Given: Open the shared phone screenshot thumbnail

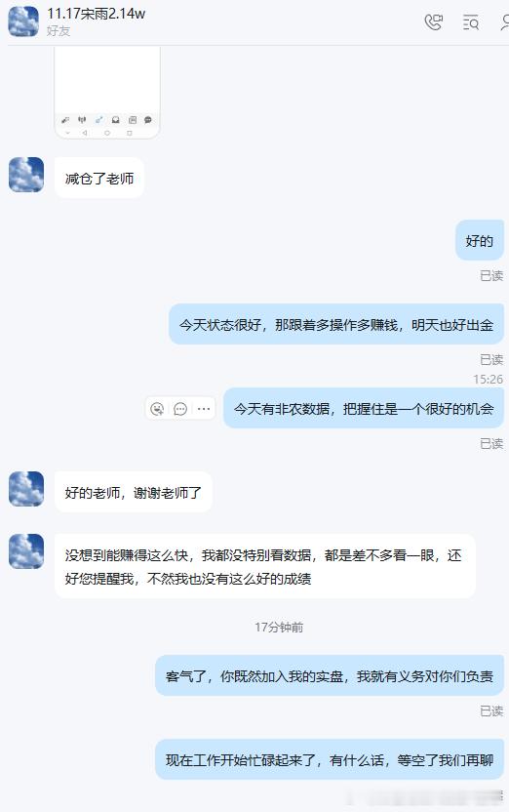Looking at the screenshot, I should pyautogui.click(x=107, y=94).
